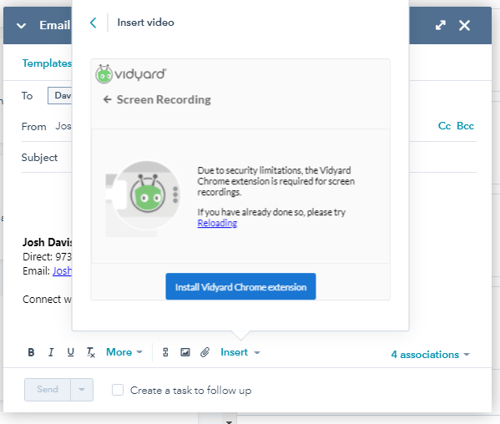Viewport: 500px width, 424px height.
Task: Clear text formatting with Tx icon
Action: tap(91, 352)
